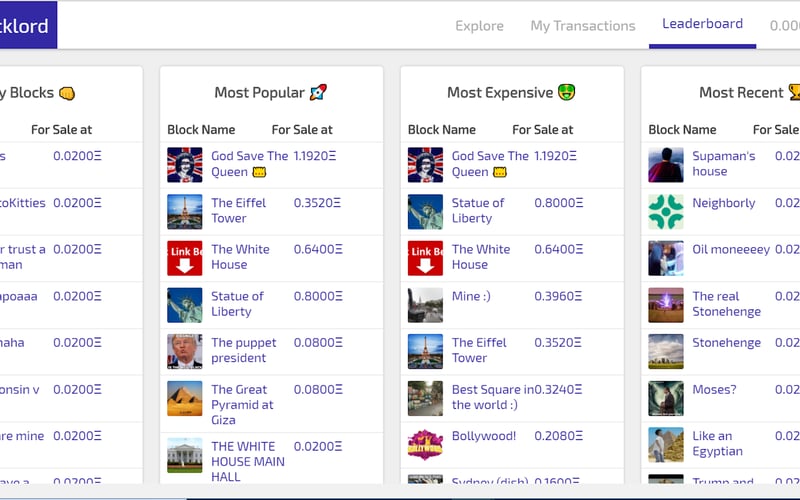Click the Mine :) block thumbnail
Viewport: 800px width, 500px height.
pos(426,305)
